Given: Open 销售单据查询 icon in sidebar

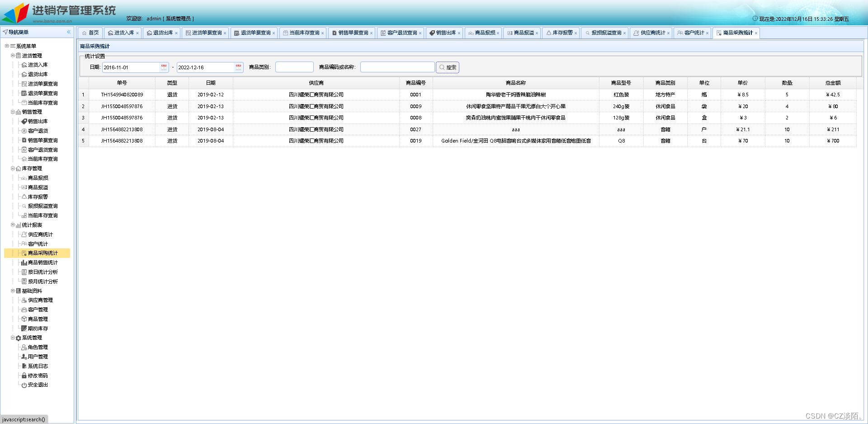Looking at the screenshot, I should pyautogui.click(x=24, y=140).
